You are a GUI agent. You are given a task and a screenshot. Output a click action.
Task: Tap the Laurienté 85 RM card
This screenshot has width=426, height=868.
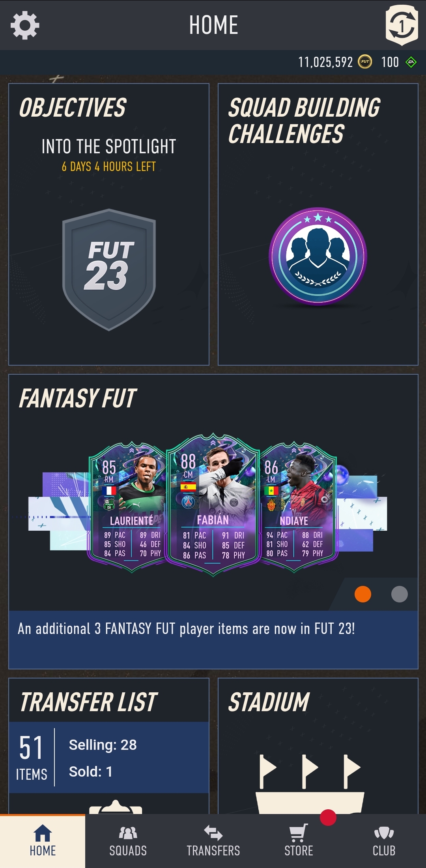128,507
